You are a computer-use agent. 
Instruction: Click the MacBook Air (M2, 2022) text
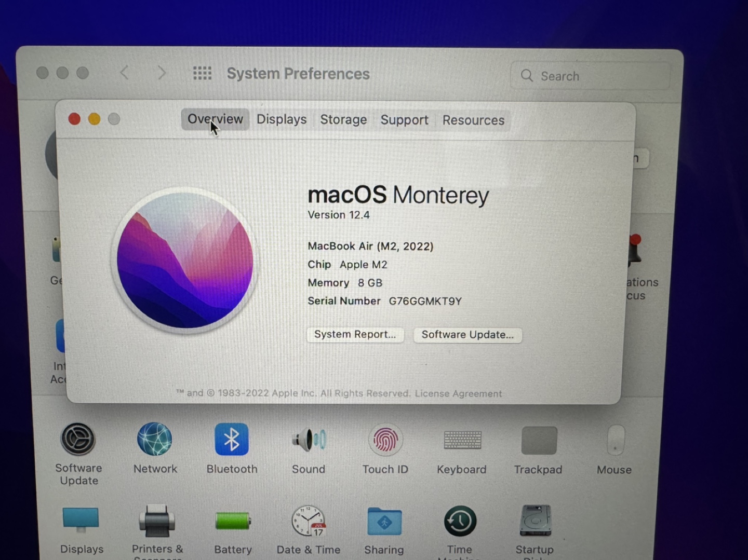[370, 246]
